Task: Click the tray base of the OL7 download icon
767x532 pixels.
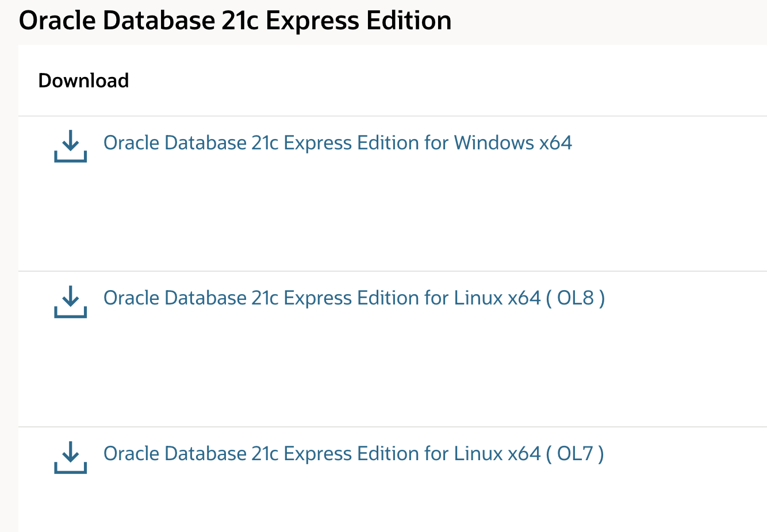Action: [x=70, y=470]
